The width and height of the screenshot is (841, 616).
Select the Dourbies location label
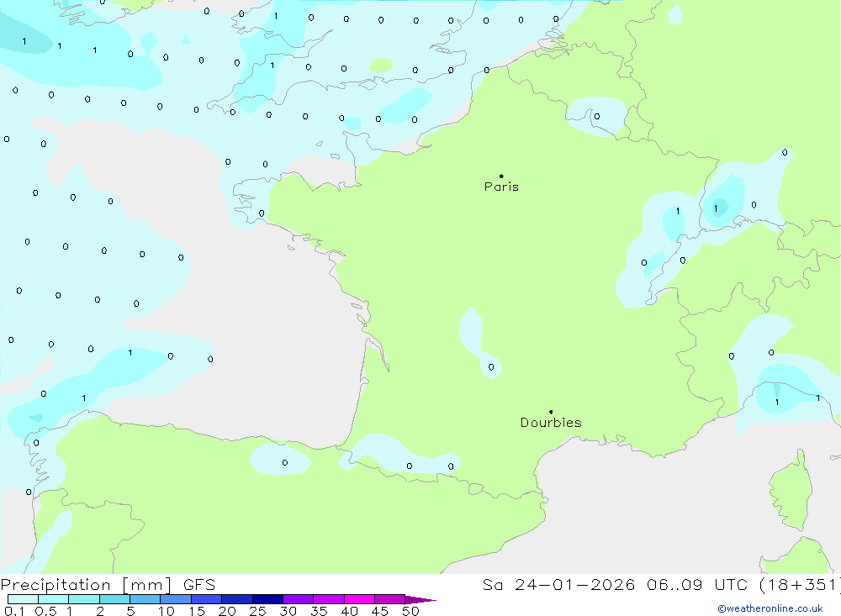tap(551, 423)
